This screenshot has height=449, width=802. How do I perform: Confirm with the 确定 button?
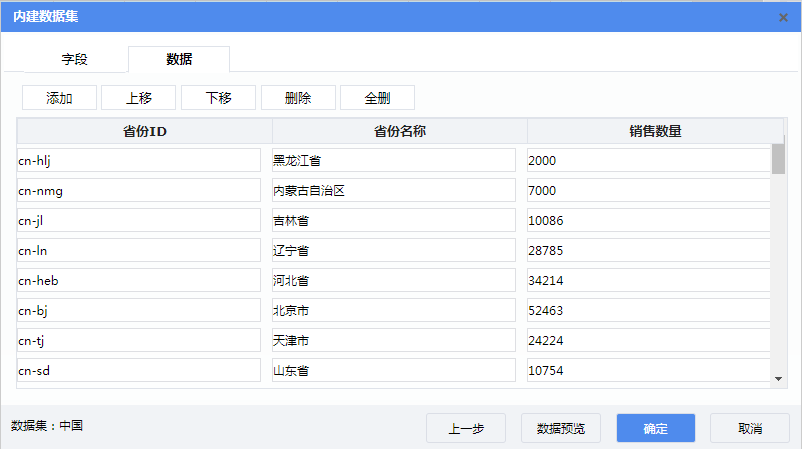pos(656,428)
